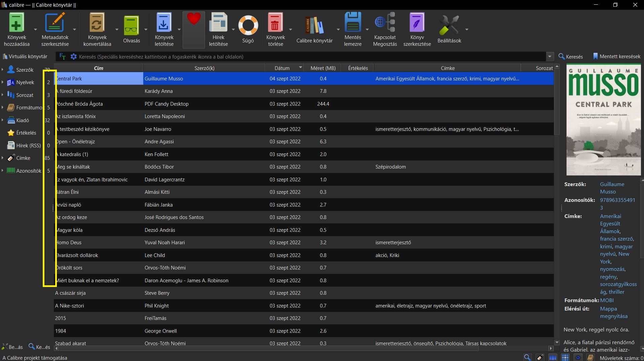Toggle the cover grid view button

click(x=565, y=357)
